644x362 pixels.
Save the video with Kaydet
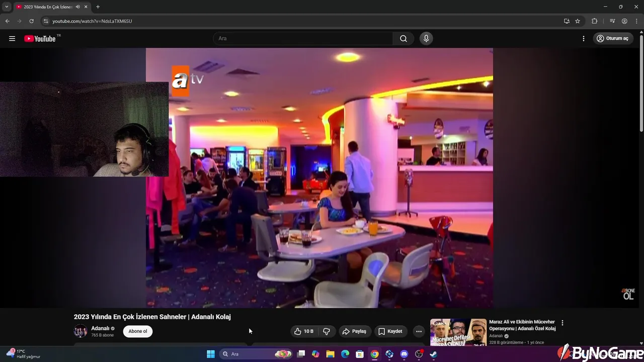(x=390, y=331)
